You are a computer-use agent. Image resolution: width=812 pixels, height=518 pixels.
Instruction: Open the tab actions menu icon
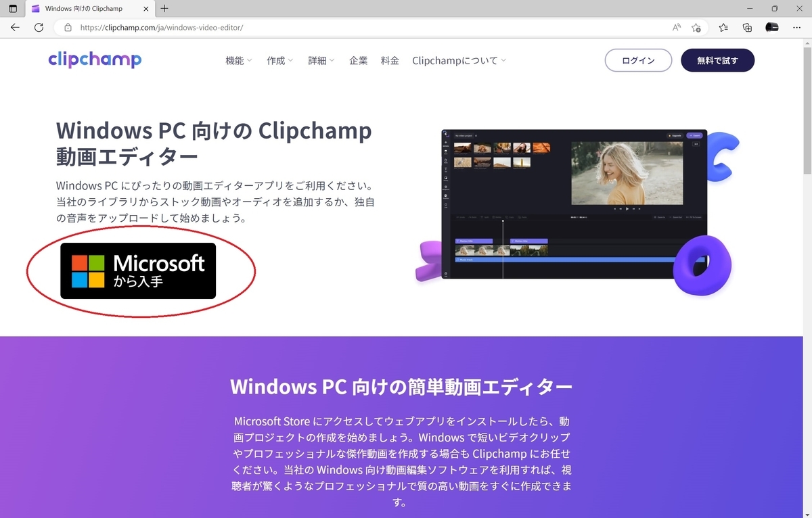click(x=13, y=9)
